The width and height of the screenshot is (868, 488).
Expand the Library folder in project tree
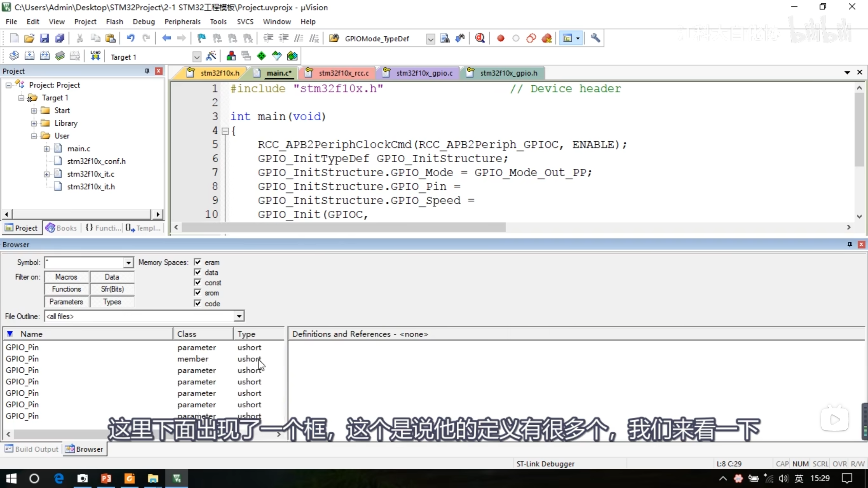(x=34, y=123)
